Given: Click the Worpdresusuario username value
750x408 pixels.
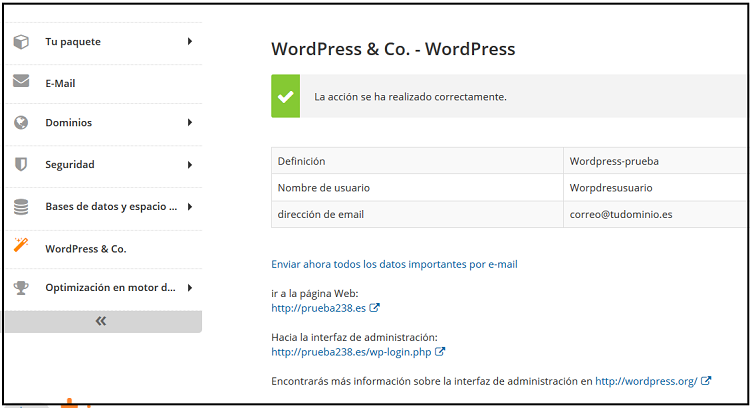Looking at the screenshot, I should (611, 187).
